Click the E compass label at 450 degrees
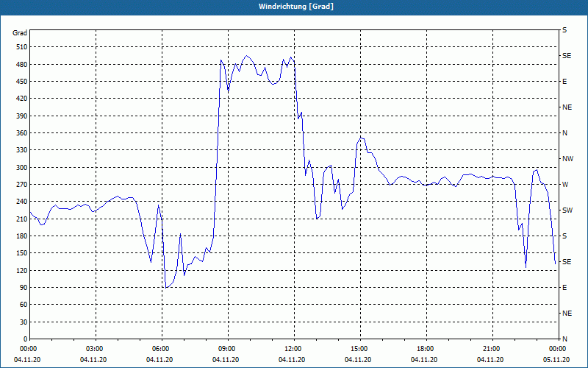 point(564,82)
